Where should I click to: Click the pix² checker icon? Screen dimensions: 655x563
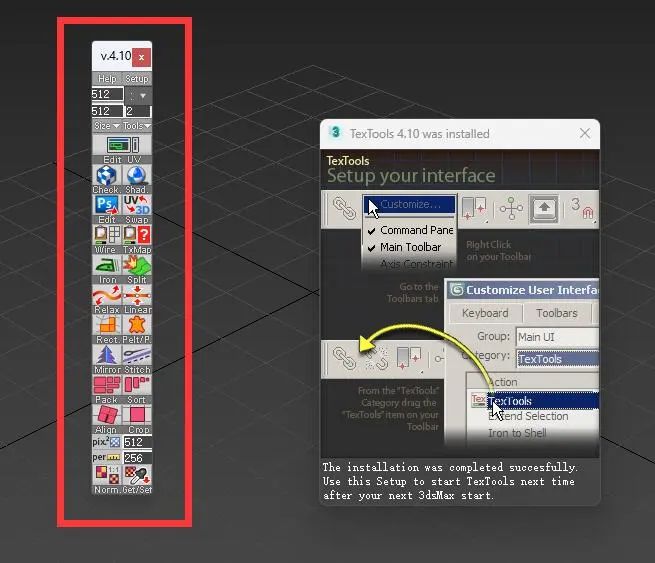tap(107, 442)
